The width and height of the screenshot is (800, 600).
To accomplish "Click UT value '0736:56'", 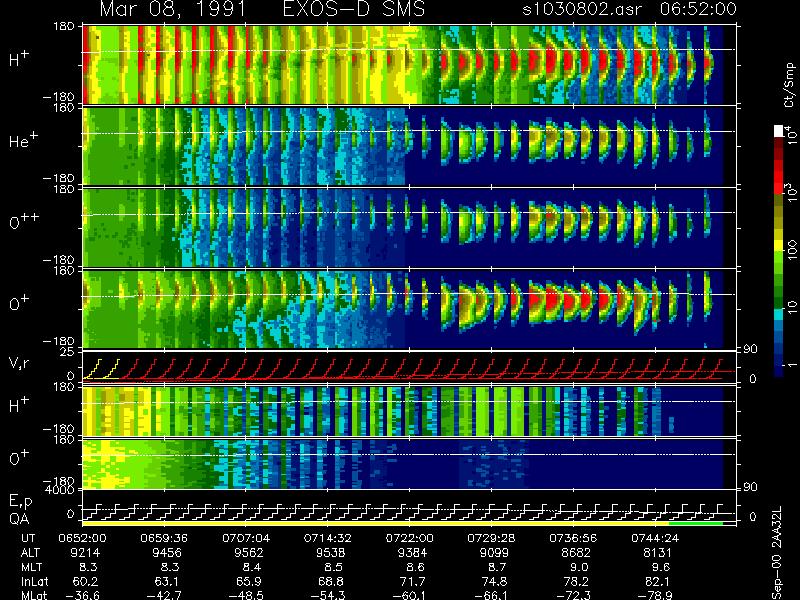I will point(573,538).
